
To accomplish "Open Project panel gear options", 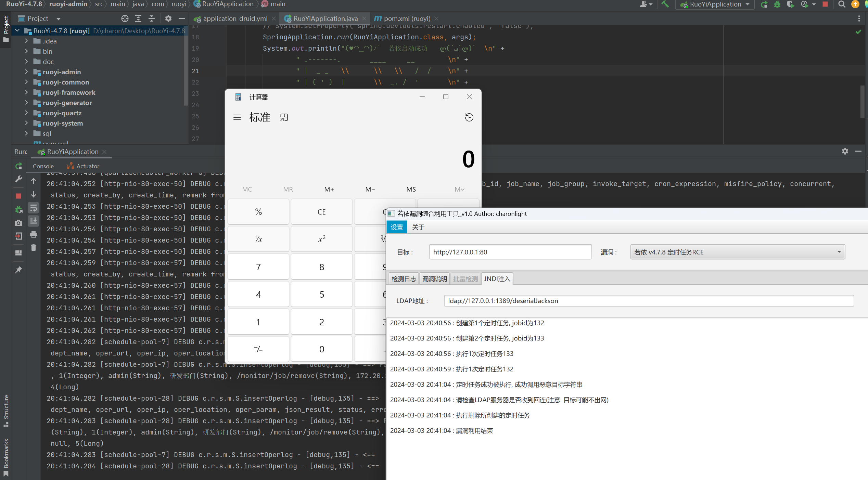I will tap(168, 18).
